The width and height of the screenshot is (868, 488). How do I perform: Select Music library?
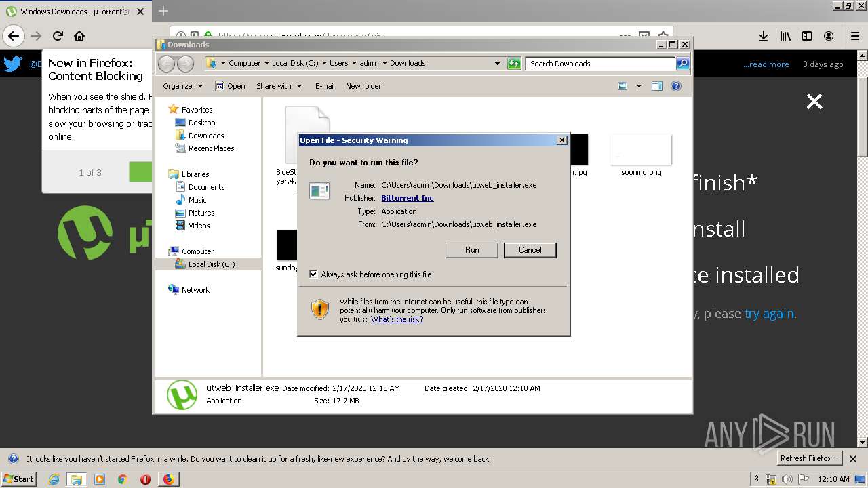197,200
